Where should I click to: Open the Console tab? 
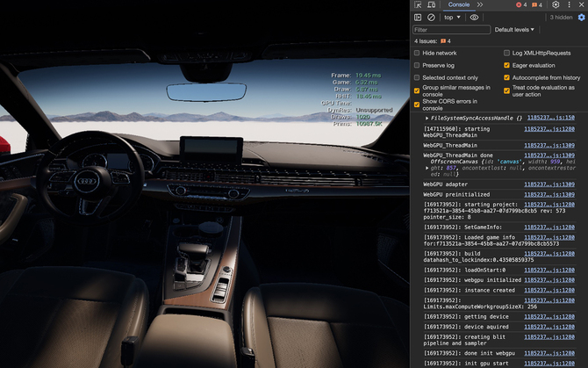tap(459, 4)
